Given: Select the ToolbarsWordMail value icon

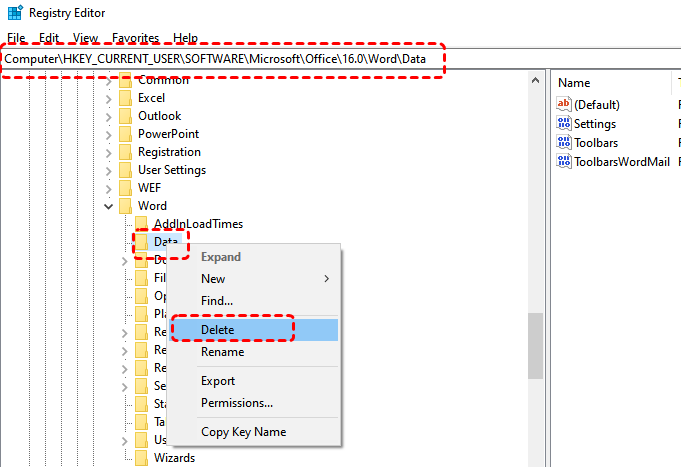Looking at the screenshot, I should (x=564, y=162).
